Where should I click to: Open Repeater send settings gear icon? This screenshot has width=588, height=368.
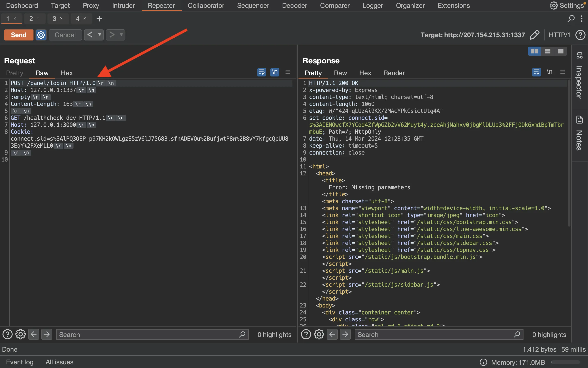click(41, 35)
